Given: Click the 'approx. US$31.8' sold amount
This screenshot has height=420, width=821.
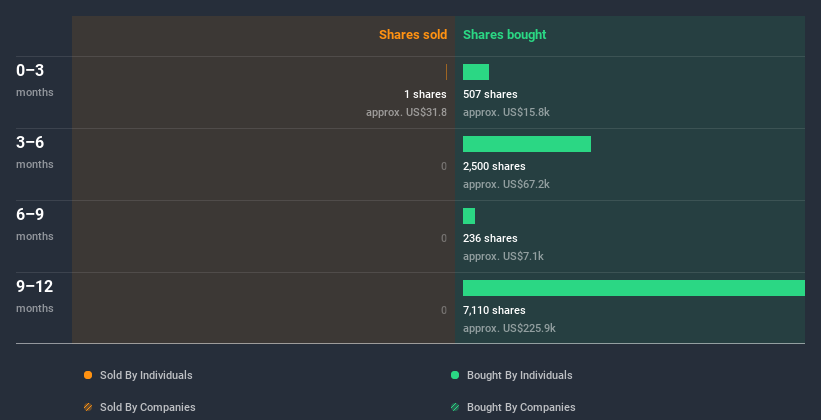Looking at the screenshot, I should coord(406,113).
